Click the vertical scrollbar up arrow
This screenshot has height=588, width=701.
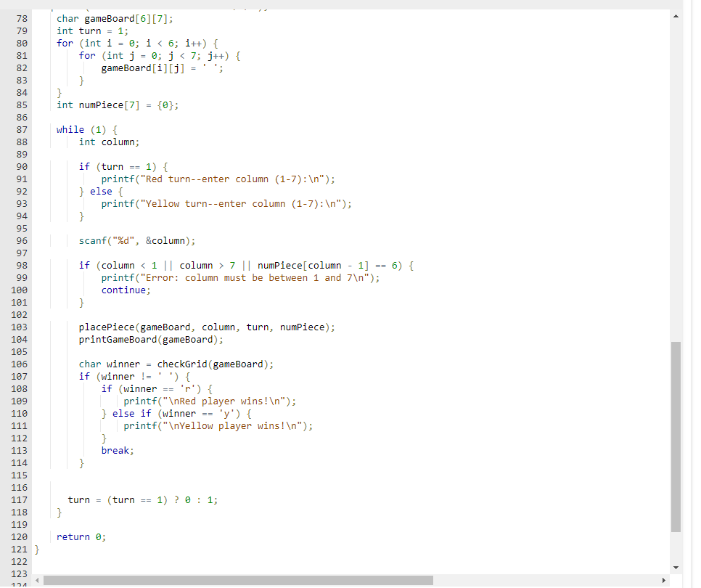coord(676,15)
